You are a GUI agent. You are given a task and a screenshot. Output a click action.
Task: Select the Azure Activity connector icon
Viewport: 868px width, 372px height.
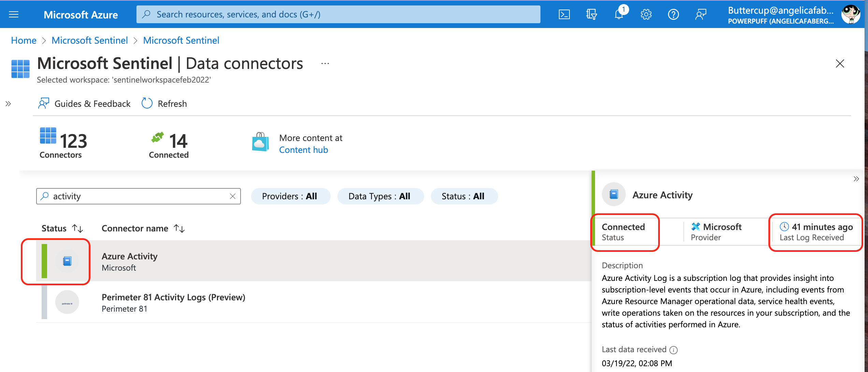click(x=68, y=260)
